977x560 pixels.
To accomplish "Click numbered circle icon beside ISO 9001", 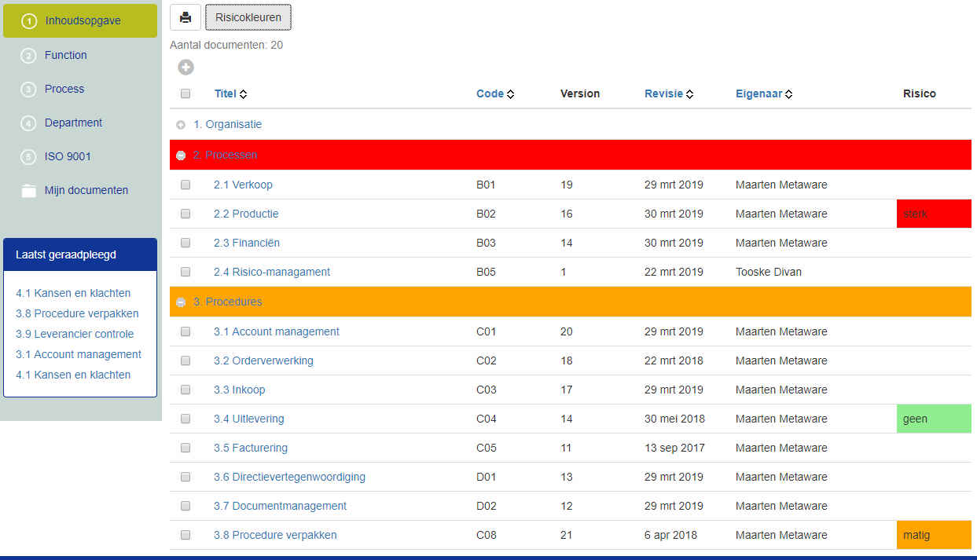I will (x=28, y=156).
